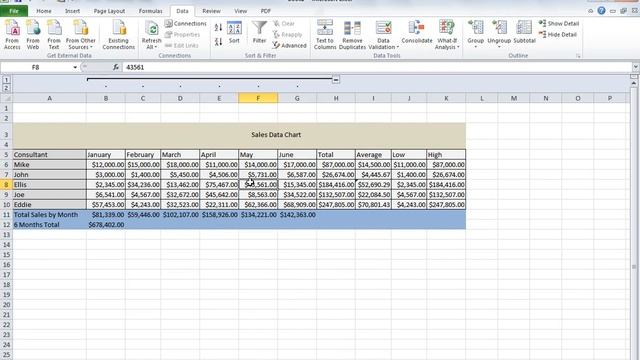Switch to View tab
640x360 pixels.
pyautogui.click(x=240, y=11)
